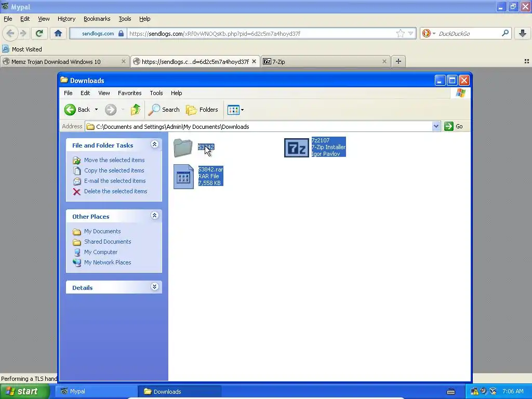532x399 pixels.
Task: Open My Computer from Other Places
Action: tap(101, 252)
